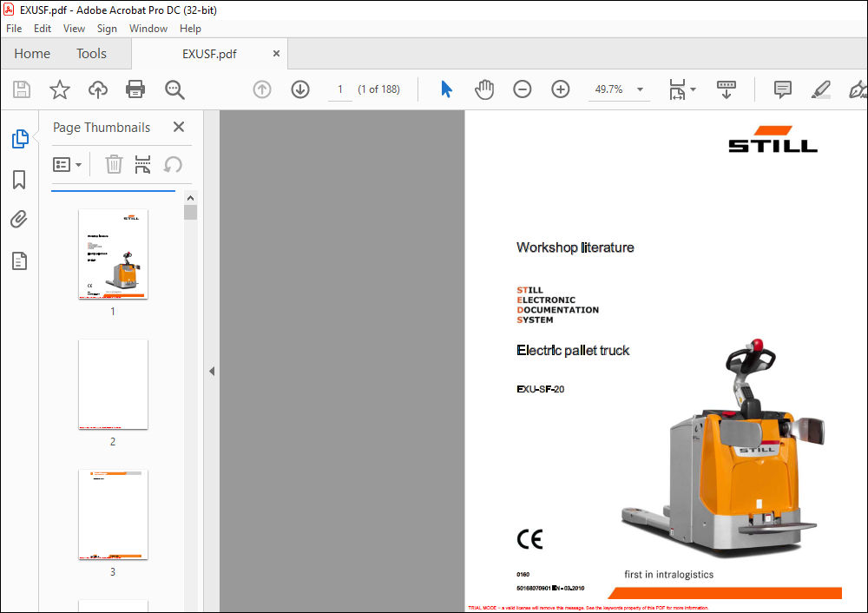Close the Page Thumbnails panel
868x613 pixels.
(x=179, y=127)
